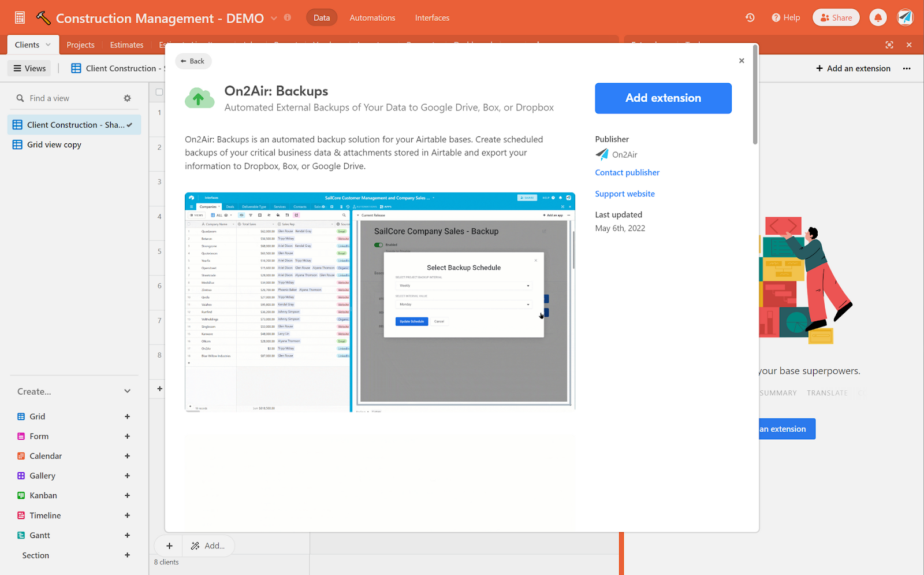
Task: Add a new Timeline view
Action: (127, 515)
